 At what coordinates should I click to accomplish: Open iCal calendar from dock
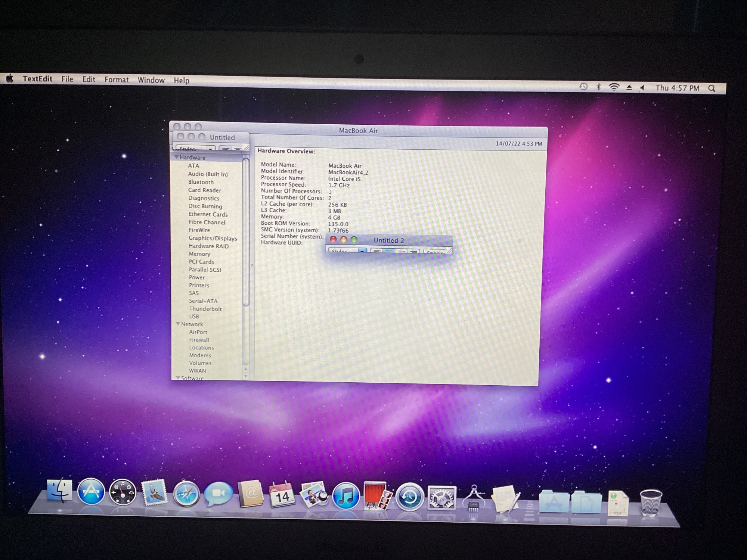click(282, 495)
